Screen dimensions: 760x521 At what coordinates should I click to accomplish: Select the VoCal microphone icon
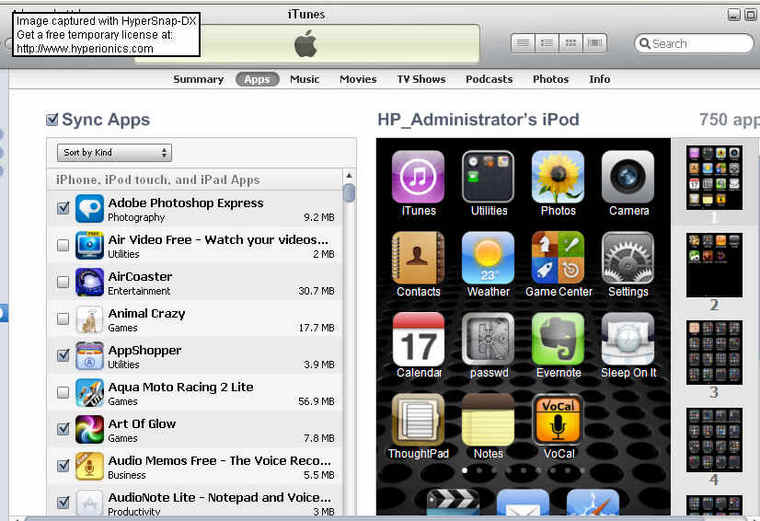point(558,420)
